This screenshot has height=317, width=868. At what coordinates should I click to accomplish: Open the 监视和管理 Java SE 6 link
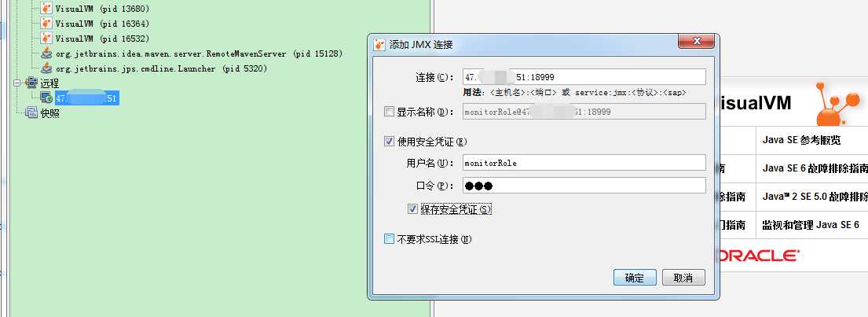pos(811,224)
